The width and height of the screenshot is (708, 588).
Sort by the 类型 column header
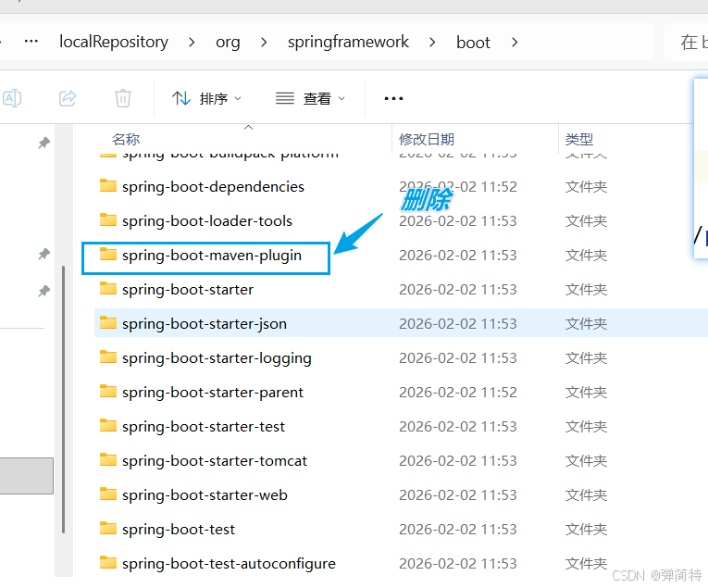[578, 139]
